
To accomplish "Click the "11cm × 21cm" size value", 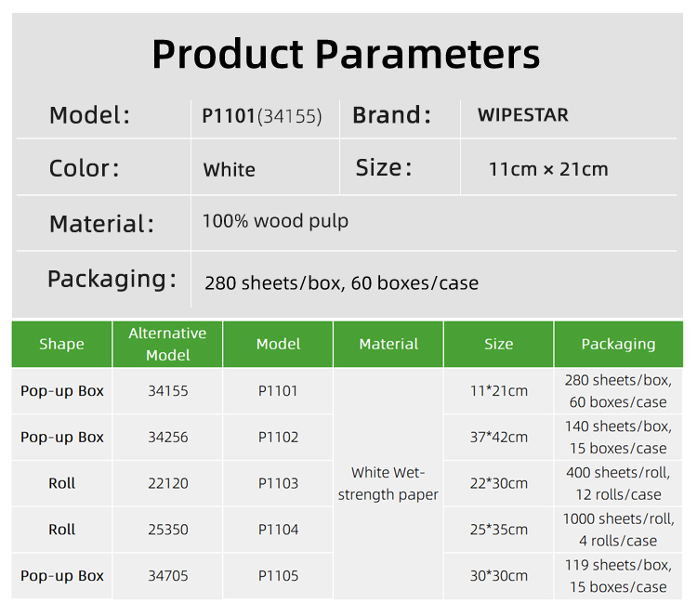I will pyautogui.click(x=548, y=169).
